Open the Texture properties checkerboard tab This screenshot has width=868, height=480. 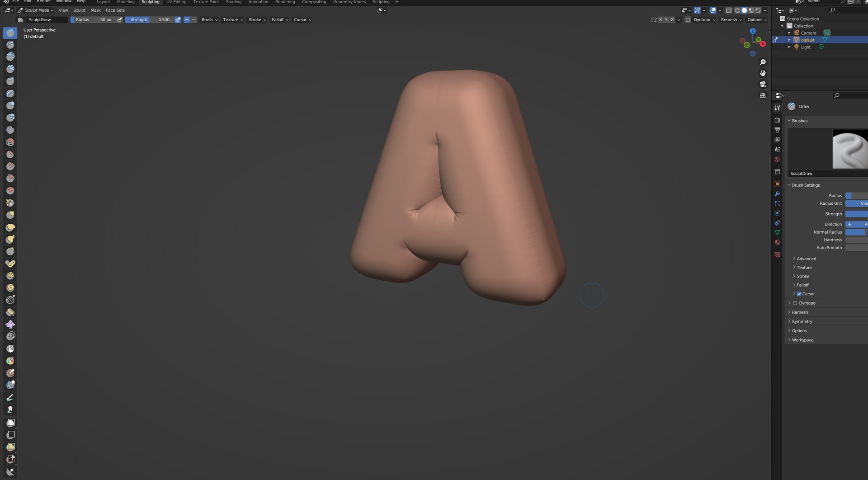click(777, 254)
